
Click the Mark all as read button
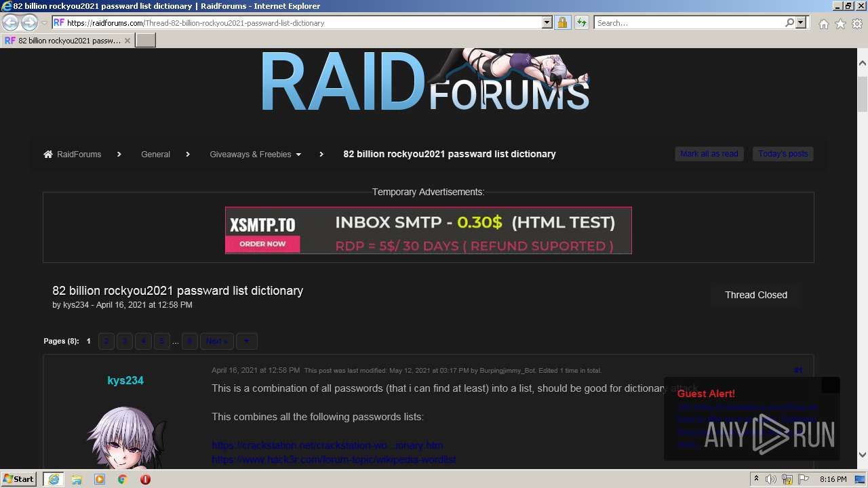[709, 154]
